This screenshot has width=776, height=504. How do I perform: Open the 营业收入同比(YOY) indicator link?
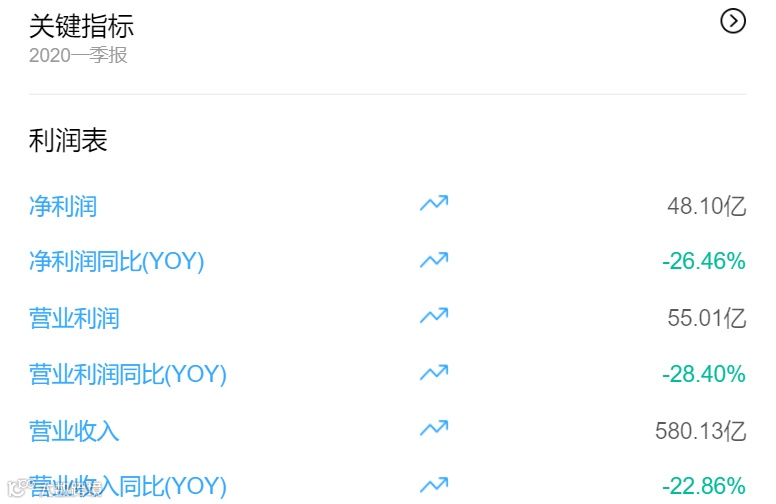pos(128,486)
